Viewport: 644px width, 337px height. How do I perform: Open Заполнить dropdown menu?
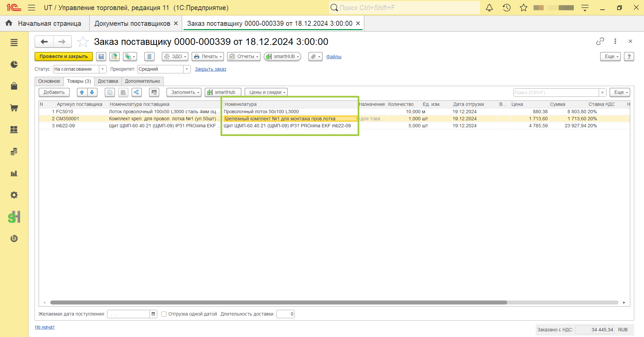click(x=184, y=92)
